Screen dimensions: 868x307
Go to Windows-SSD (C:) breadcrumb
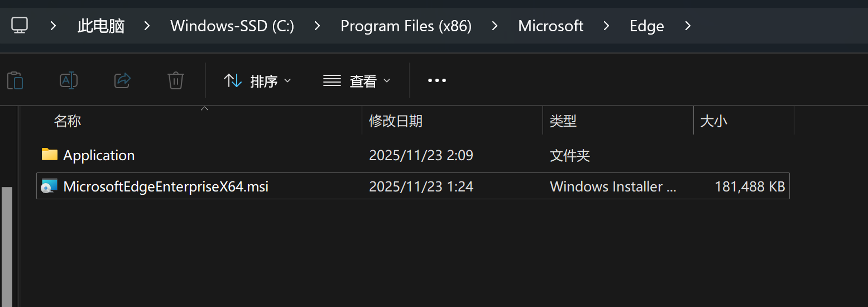coord(232,26)
